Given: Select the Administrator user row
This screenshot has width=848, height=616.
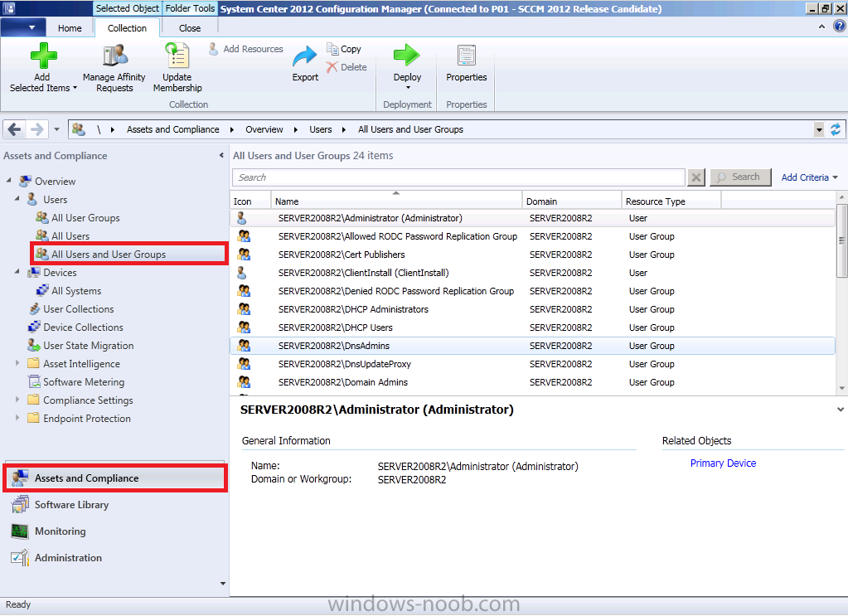Looking at the screenshot, I should click(533, 219).
